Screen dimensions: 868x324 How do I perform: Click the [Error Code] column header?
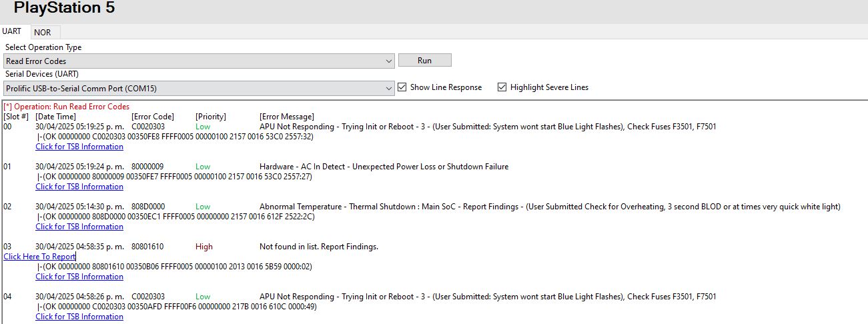(153, 117)
